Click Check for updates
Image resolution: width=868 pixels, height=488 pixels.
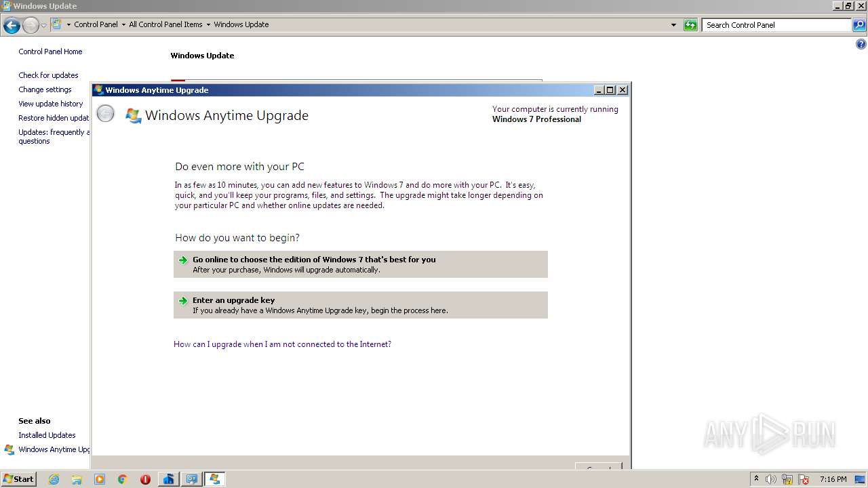click(x=48, y=75)
